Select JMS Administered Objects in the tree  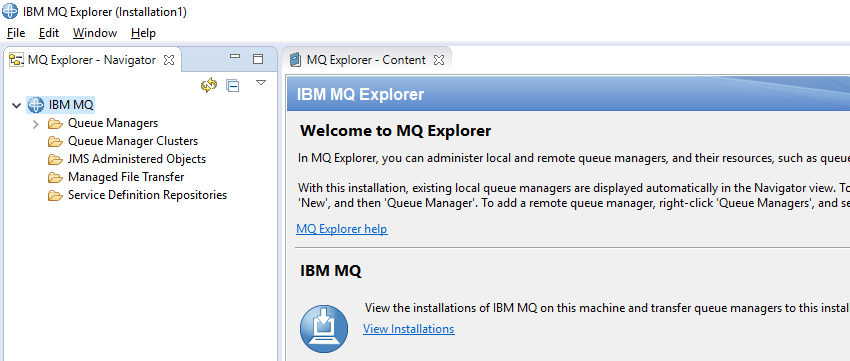[137, 159]
